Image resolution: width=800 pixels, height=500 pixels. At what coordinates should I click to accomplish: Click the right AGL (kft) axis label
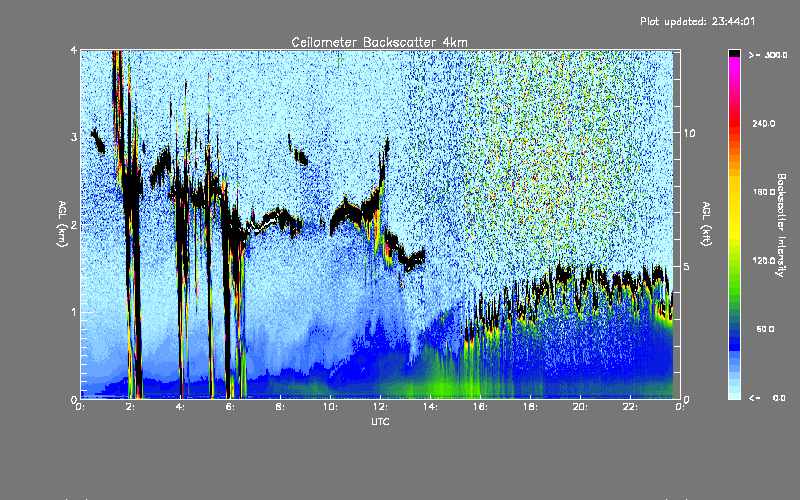click(706, 224)
